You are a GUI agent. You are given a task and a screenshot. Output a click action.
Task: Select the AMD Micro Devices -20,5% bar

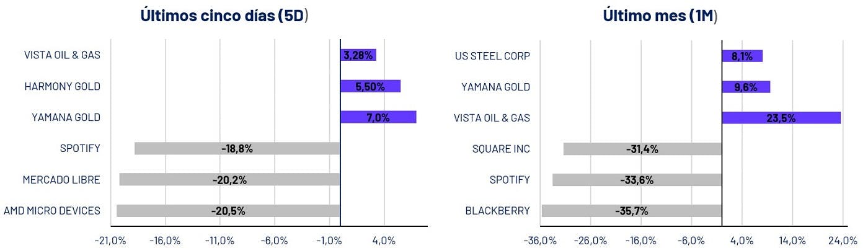(x=228, y=211)
